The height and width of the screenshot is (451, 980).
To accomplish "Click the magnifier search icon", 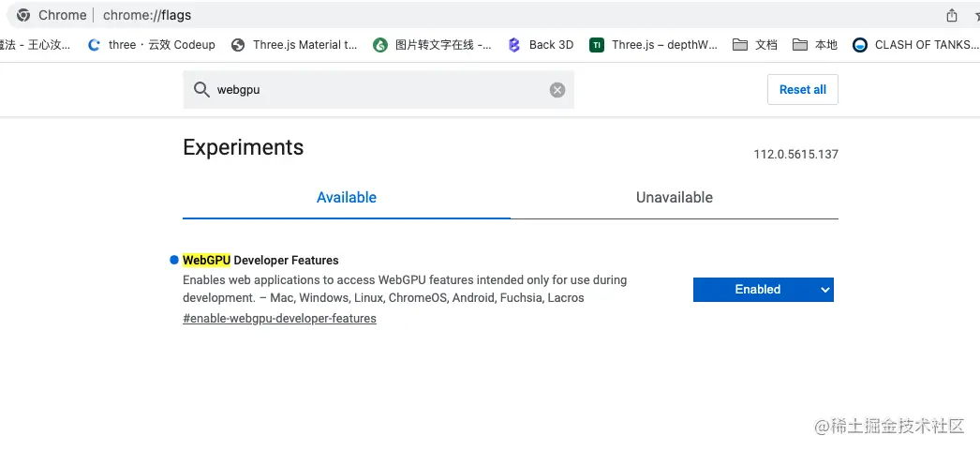I will point(201,90).
